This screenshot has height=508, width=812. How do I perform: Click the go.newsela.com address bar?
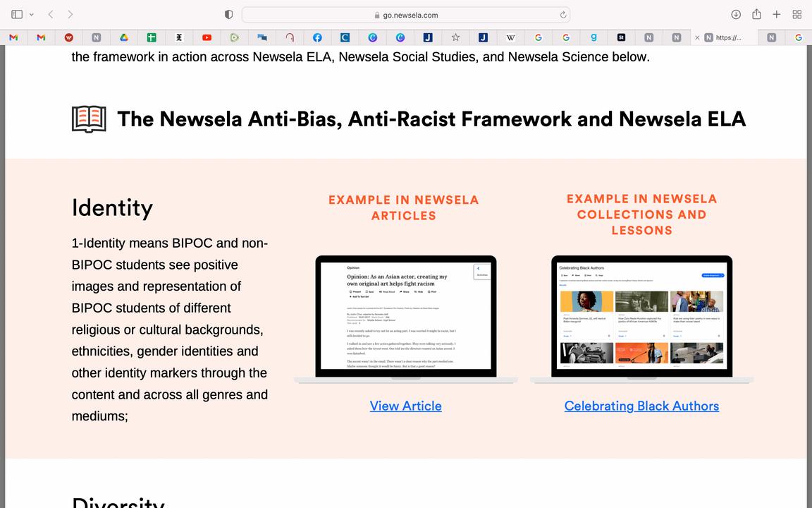[x=406, y=15]
